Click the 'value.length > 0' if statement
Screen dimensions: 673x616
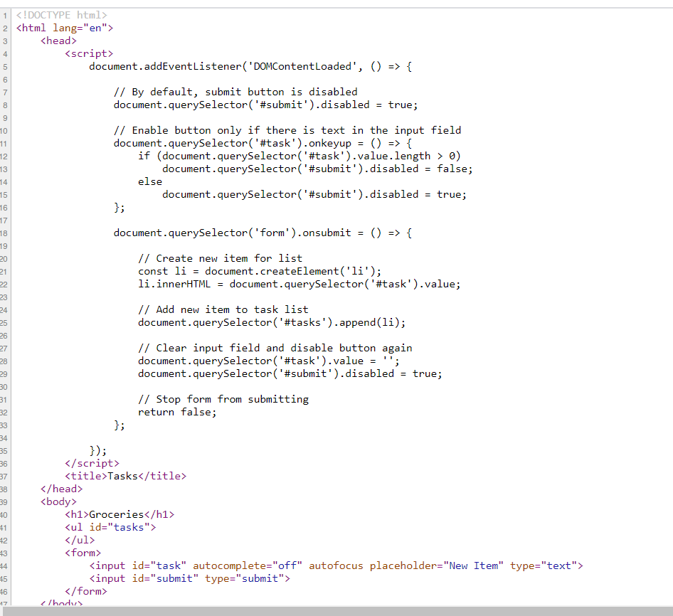point(300,156)
